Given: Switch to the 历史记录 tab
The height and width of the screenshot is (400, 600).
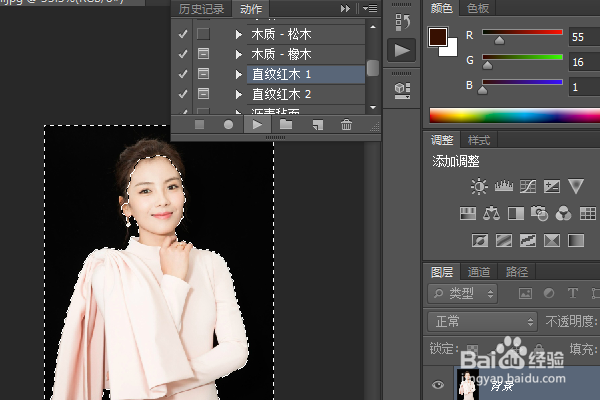Looking at the screenshot, I should click(x=201, y=9).
